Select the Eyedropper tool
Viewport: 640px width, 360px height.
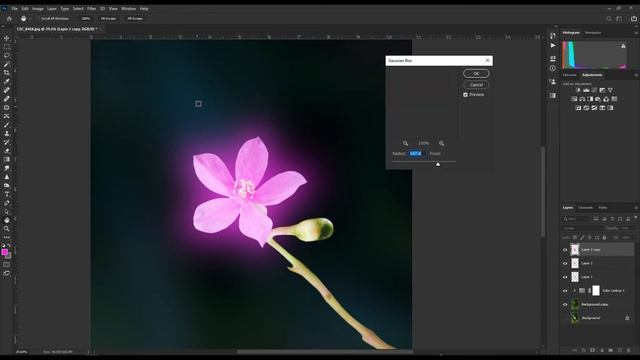coord(7,81)
